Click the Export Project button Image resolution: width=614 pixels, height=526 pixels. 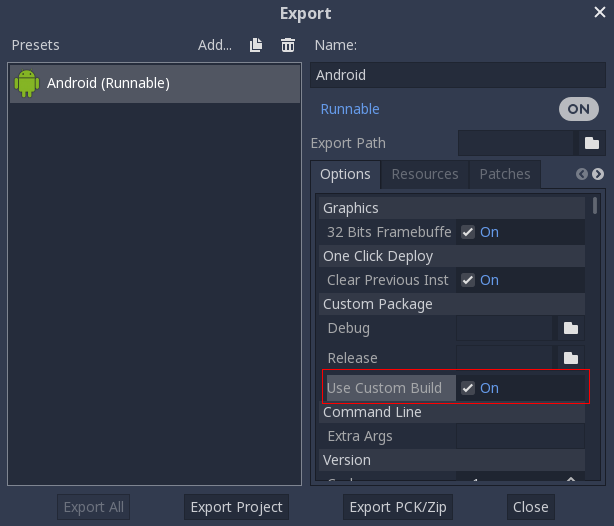pos(237,507)
